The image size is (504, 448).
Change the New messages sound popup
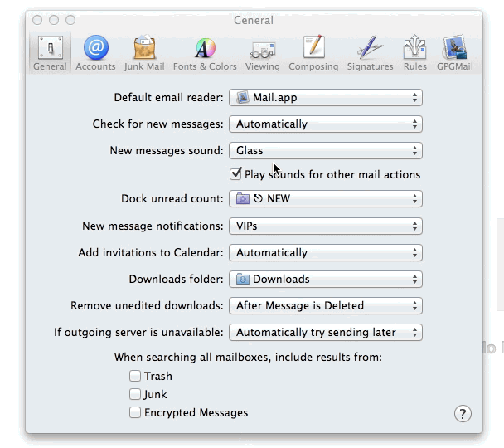[x=325, y=151]
